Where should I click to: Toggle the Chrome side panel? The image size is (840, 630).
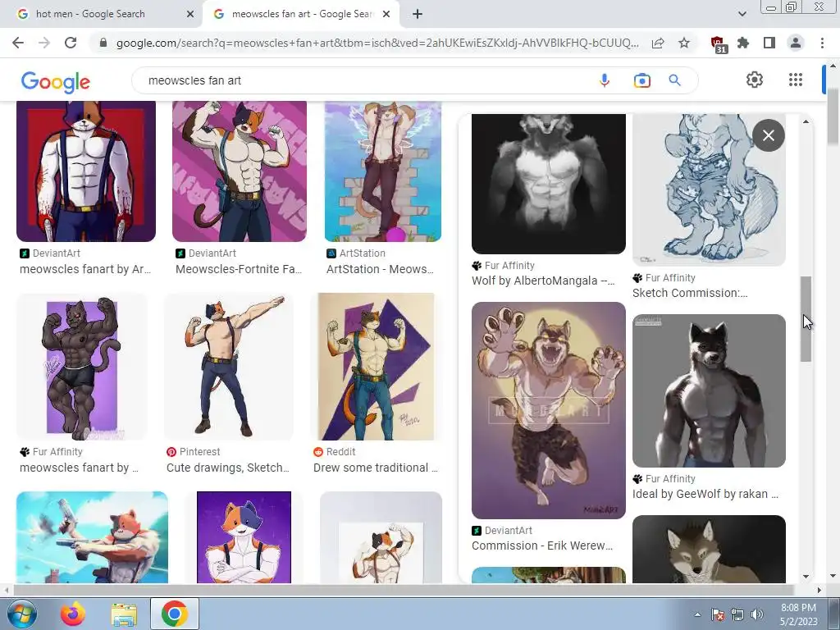point(769,43)
